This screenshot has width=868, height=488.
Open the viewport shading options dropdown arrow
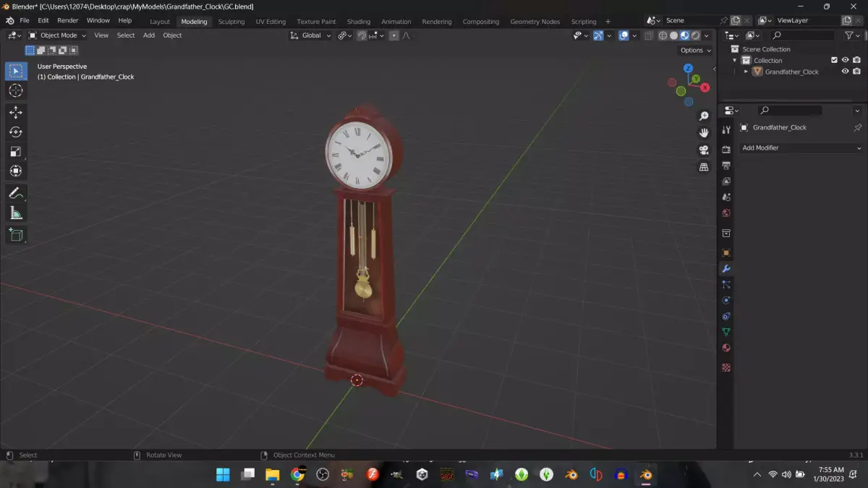click(707, 35)
